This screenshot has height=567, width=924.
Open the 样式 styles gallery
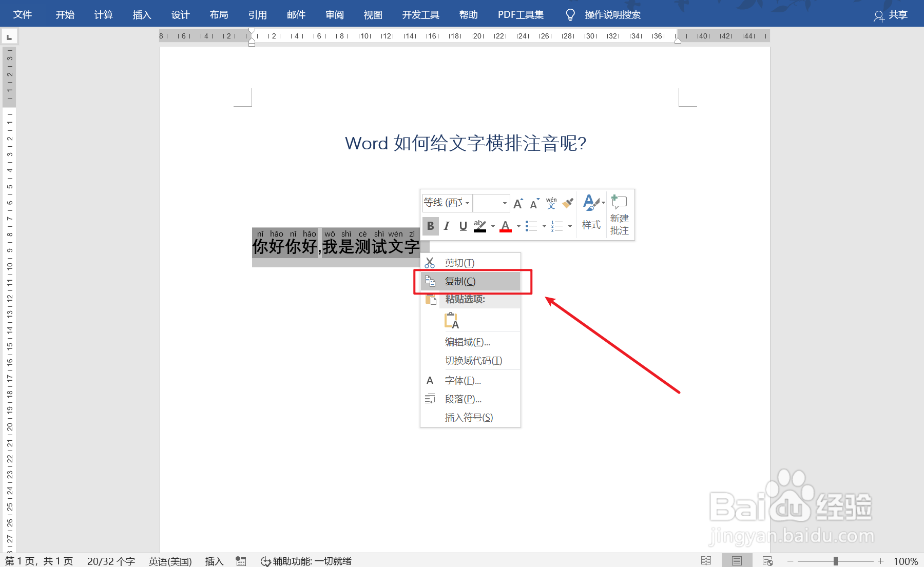click(x=591, y=213)
